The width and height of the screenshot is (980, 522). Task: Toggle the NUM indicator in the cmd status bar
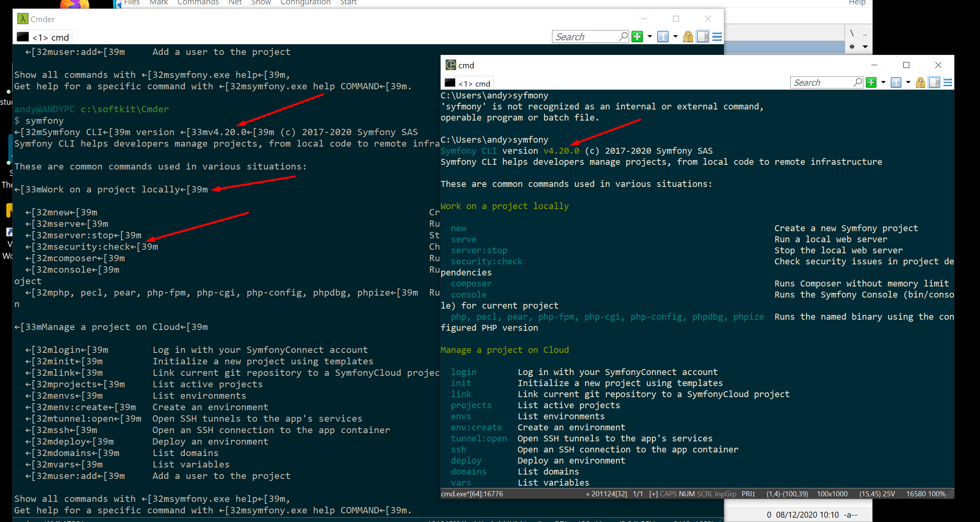(686, 494)
